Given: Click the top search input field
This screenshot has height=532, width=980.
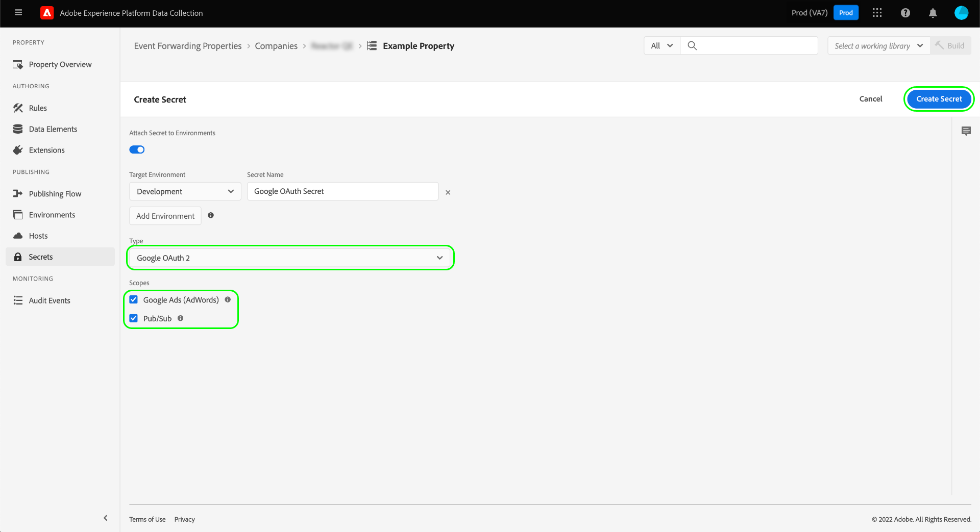Looking at the screenshot, I should [x=749, y=45].
